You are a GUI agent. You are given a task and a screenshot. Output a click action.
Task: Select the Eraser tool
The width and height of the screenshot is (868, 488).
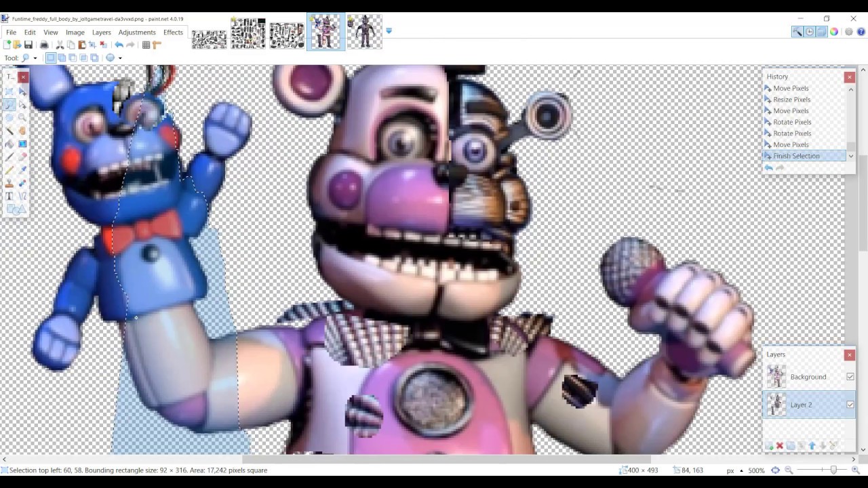[22, 157]
